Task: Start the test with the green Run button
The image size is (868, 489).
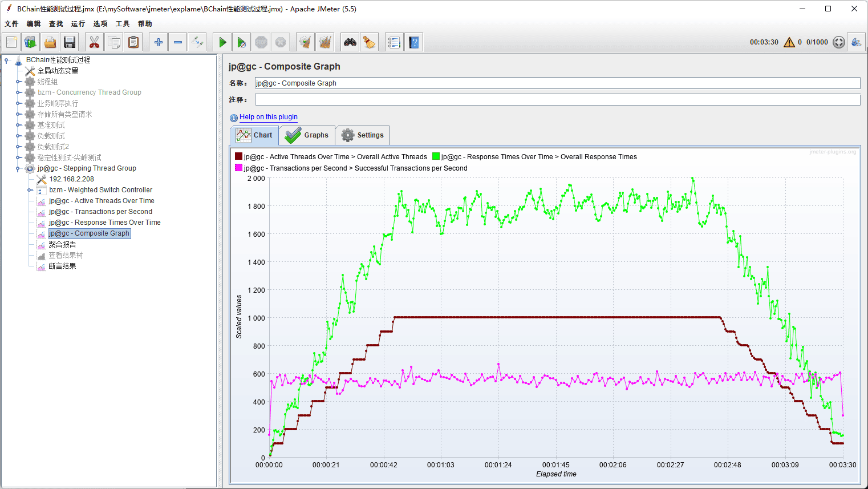Action: [222, 42]
